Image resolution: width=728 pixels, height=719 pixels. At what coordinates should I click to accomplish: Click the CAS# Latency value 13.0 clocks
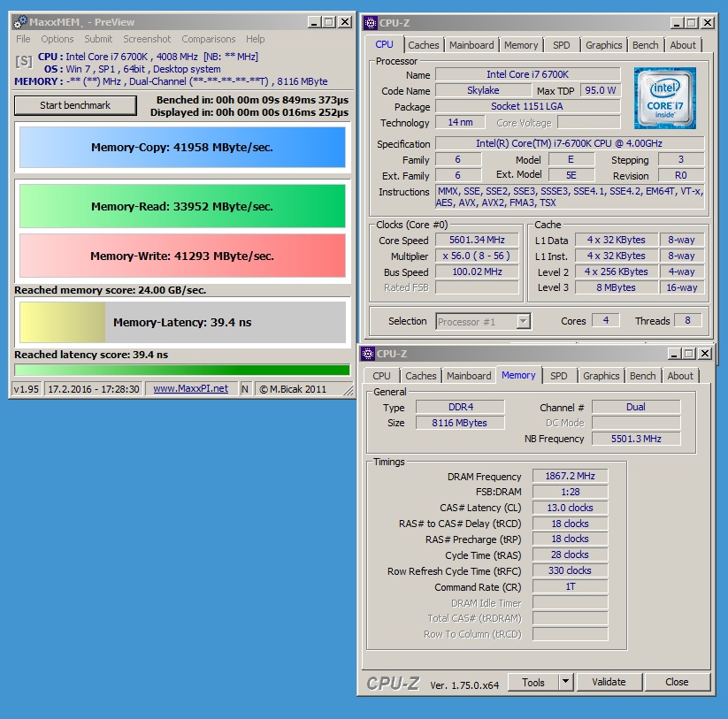[571, 508]
